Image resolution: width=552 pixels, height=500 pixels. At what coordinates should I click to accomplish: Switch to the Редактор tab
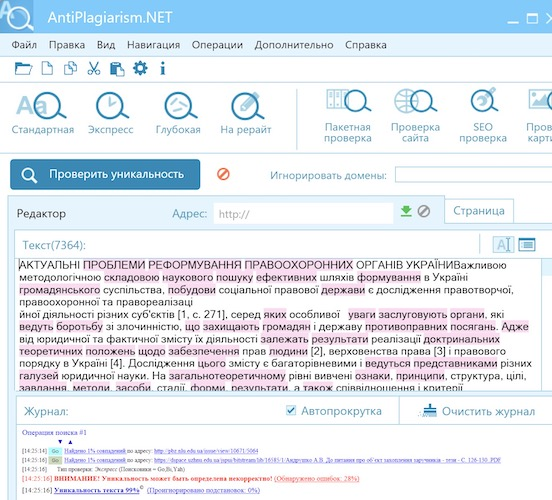pyautogui.click(x=41, y=213)
